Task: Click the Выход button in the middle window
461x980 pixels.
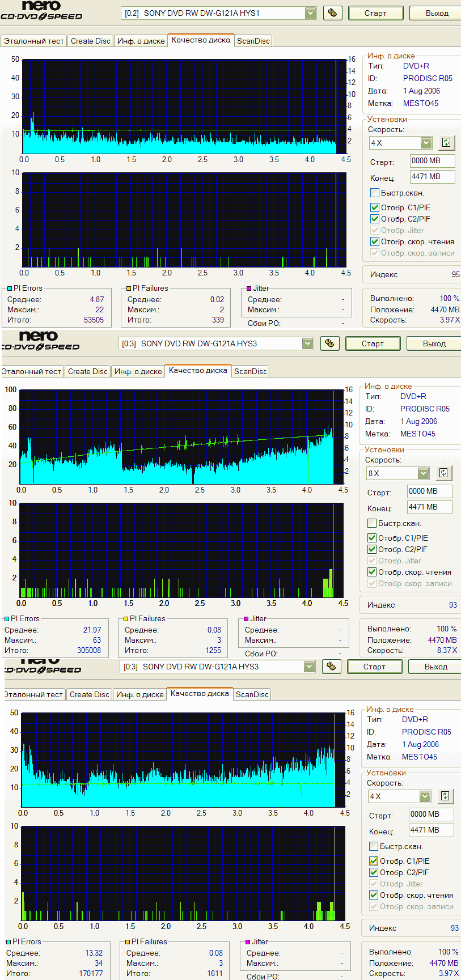Action: click(x=434, y=343)
